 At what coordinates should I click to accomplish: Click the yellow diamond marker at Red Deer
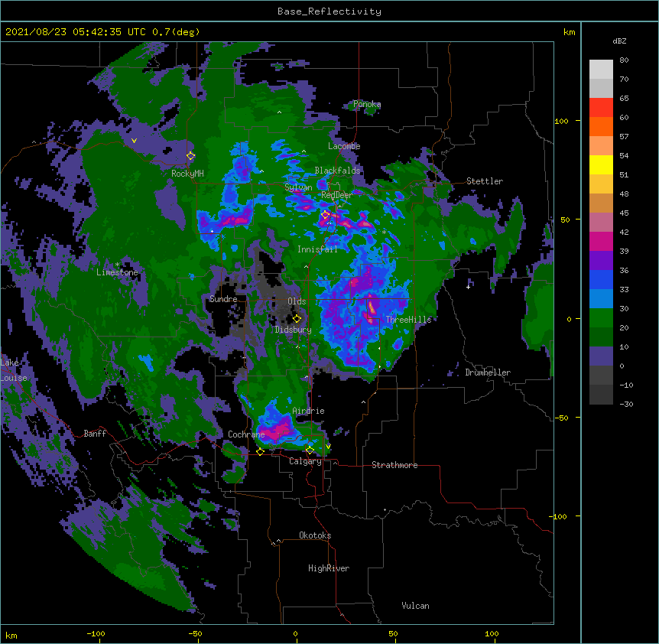326,215
